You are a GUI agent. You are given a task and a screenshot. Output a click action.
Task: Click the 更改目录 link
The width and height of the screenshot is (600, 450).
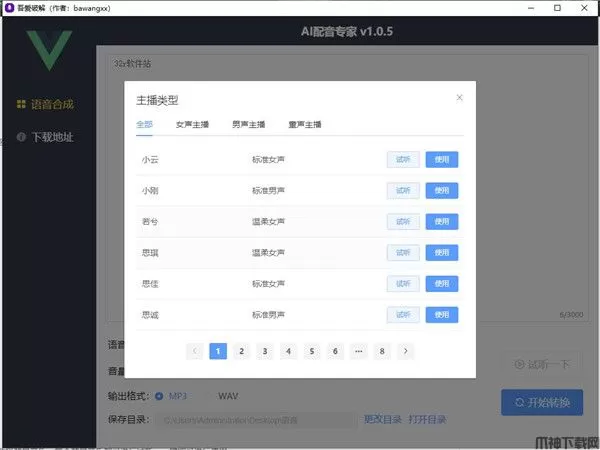tap(383, 419)
